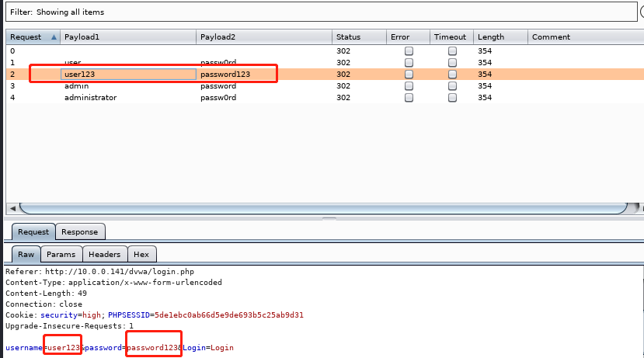Image resolution: width=644 pixels, height=358 pixels.
Task: Click the Connection: close line
Action: coord(44,304)
